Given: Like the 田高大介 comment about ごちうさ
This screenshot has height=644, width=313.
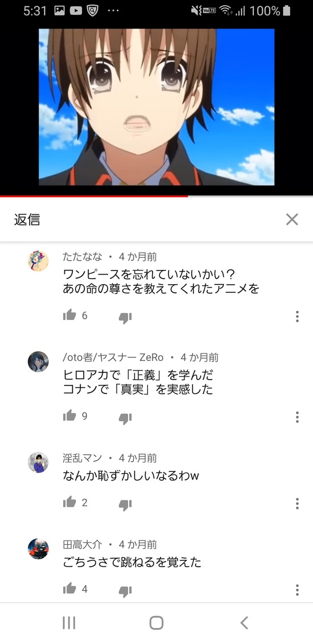Looking at the screenshot, I should click(69, 589).
